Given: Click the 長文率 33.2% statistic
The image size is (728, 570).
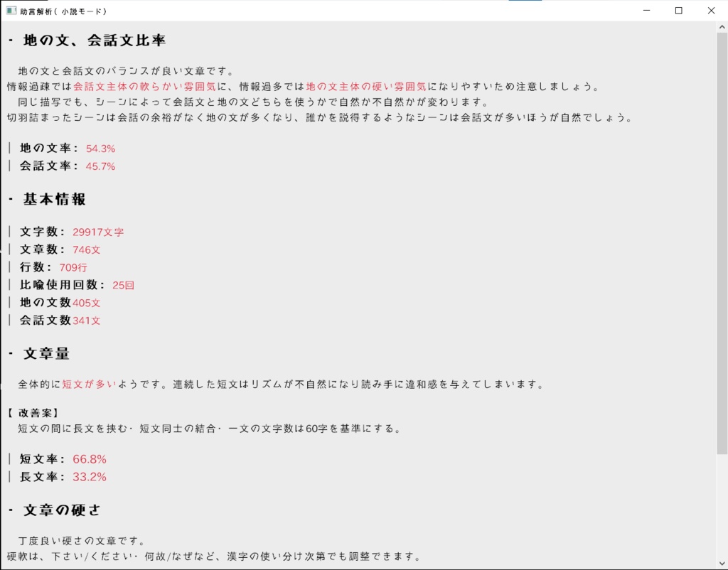Looking at the screenshot, I should pos(91,477).
